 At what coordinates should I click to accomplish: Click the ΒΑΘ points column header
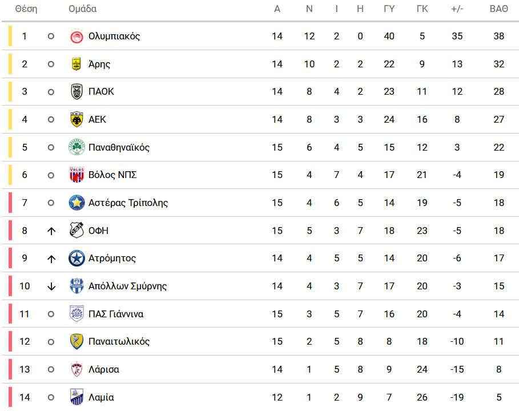pyautogui.click(x=499, y=9)
